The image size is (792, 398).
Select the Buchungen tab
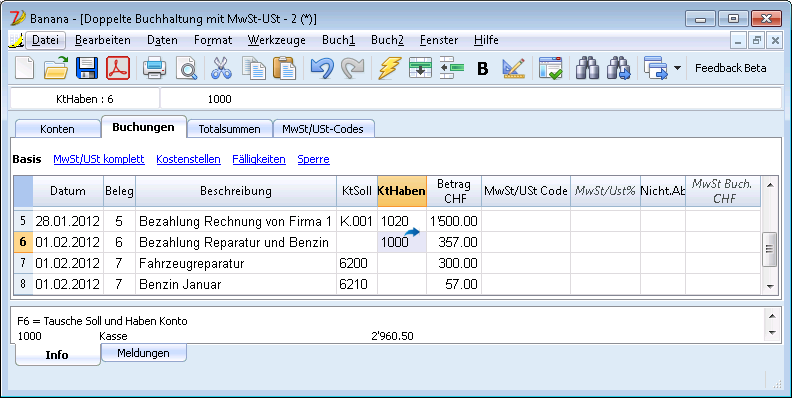coord(143,127)
